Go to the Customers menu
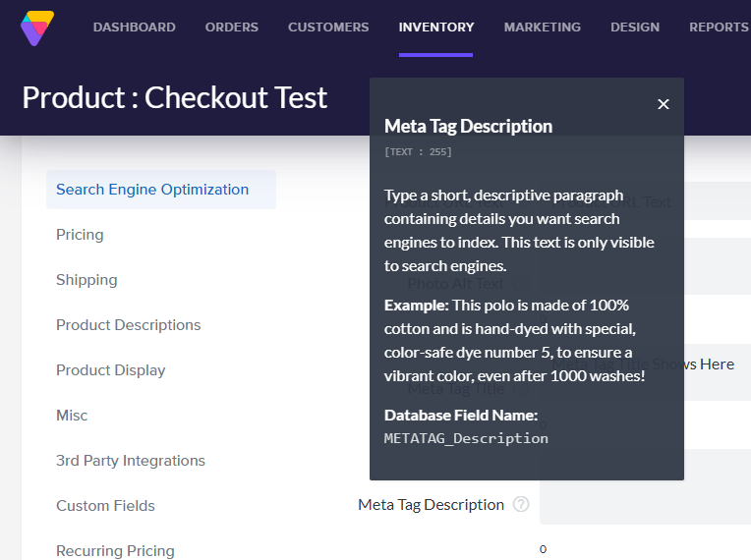Viewport: 751px width, 560px height. pyautogui.click(x=328, y=28)
